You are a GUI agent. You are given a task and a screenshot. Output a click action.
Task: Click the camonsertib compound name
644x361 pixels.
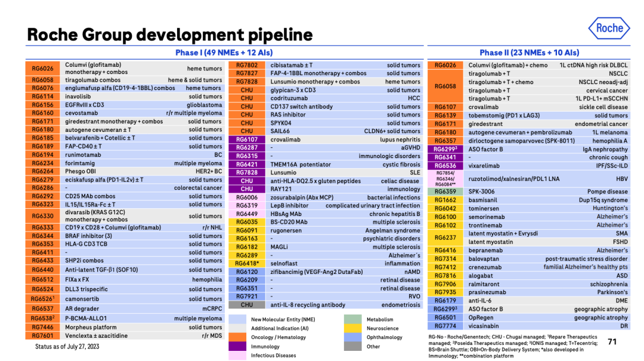point(82,299)
